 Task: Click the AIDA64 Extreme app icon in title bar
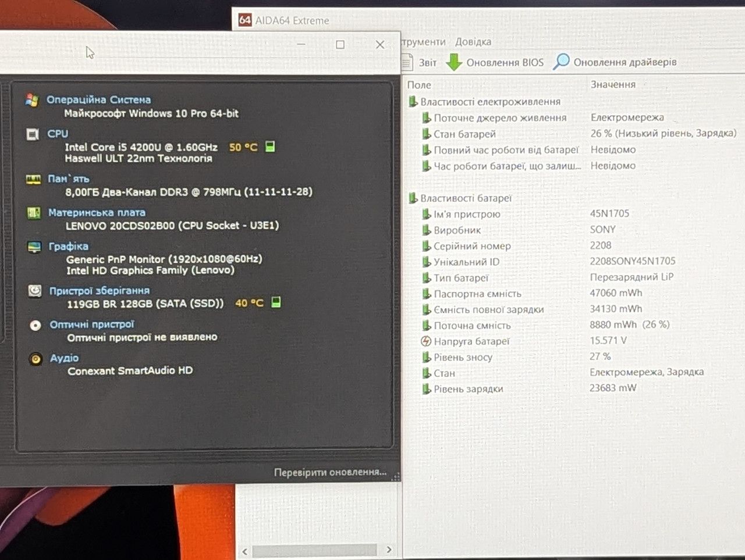pos(245,20)
